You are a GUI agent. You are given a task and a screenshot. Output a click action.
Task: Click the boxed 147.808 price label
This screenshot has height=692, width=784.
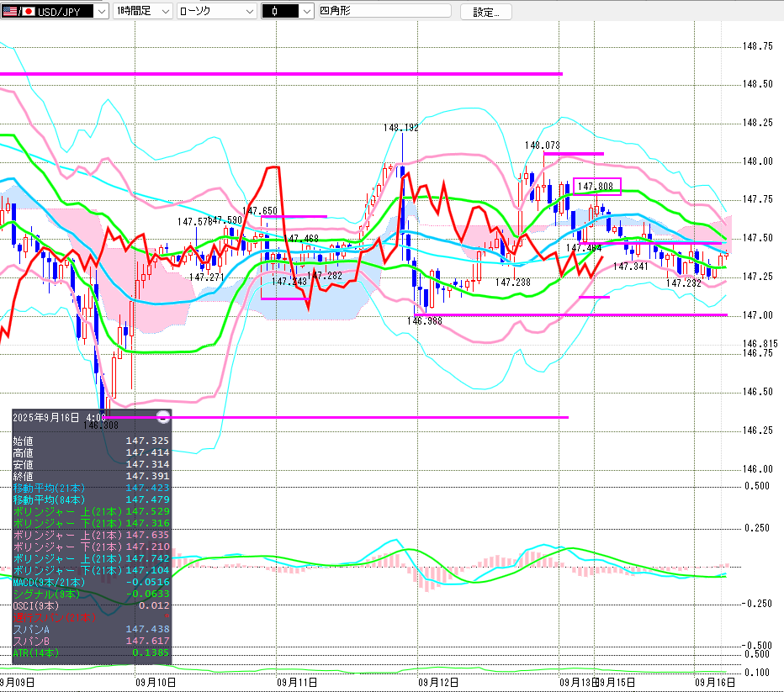596,187
